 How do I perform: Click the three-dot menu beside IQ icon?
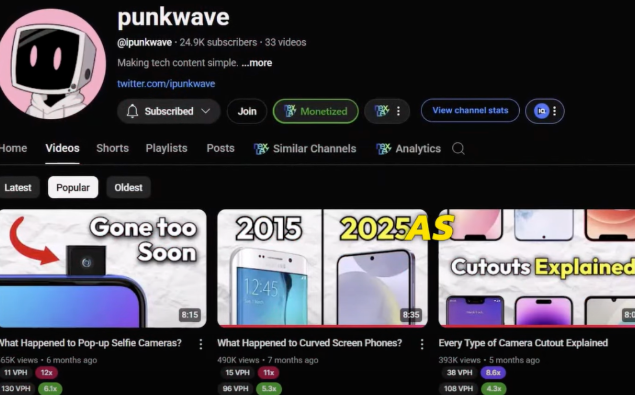pos(555,111)
